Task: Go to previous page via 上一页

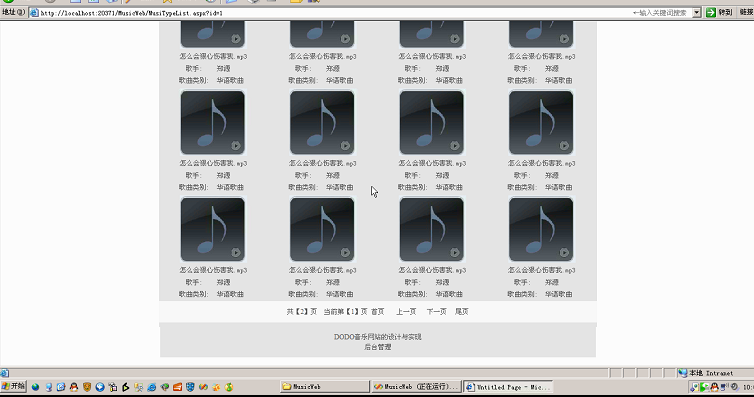Action: pyautogui.click(x=406, y=311)
